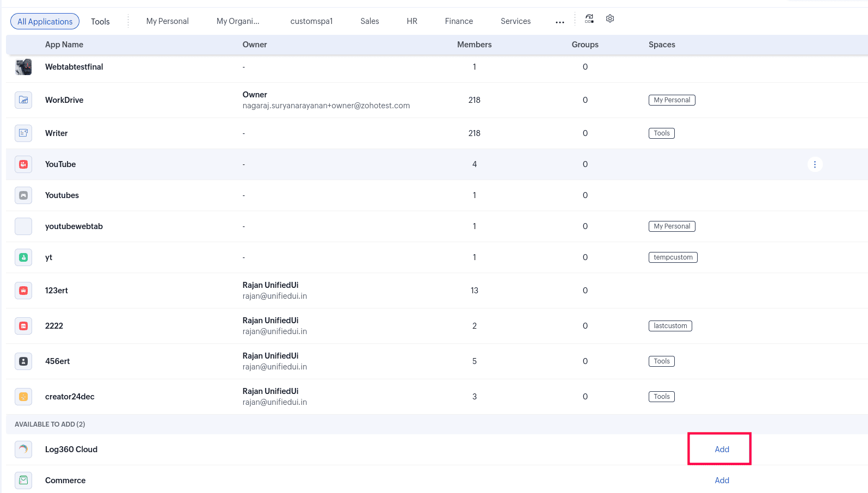Switch to the HR tab
Viewport: 868px width, 493px height.
(412, 21)
